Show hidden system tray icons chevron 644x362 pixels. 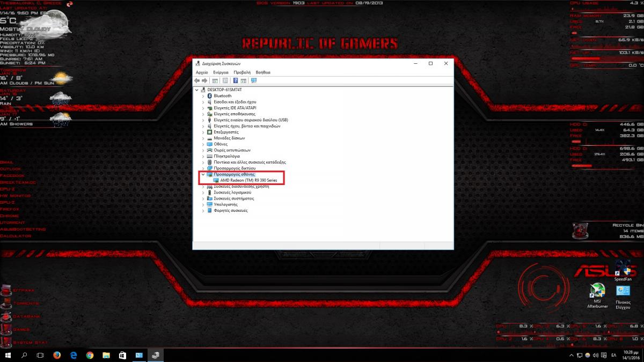[x=571, y=356]
